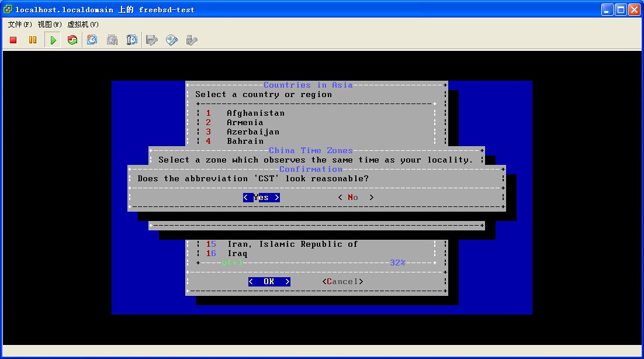The image size is (644, 359).
Task: Click the revert to snapshot icon
Action: click(x=112, y=40)
